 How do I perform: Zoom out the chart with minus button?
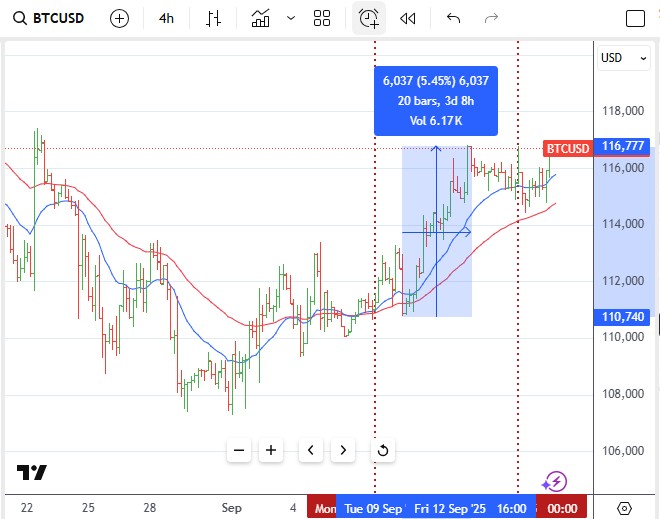click(x=239, y=450)
